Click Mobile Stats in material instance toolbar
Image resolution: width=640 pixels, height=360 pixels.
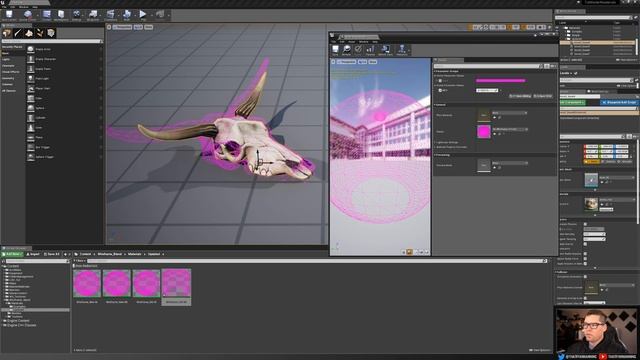click(x=385, y=50)
